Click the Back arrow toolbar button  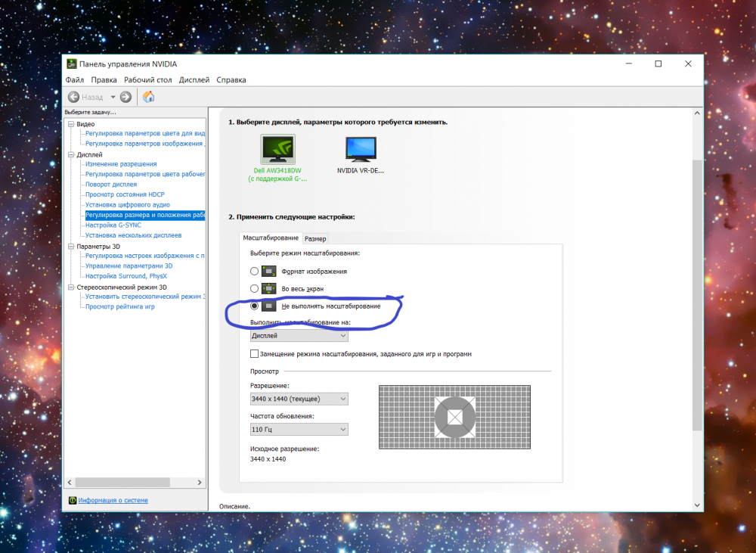click(x=74, y=97)
